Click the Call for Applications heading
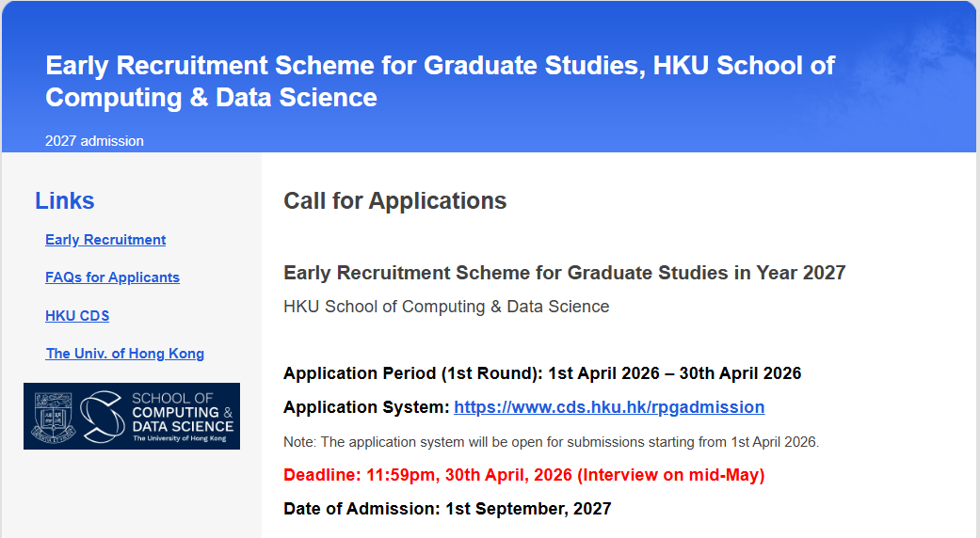This screenshot has height=538, width=980. pos(395,201)
